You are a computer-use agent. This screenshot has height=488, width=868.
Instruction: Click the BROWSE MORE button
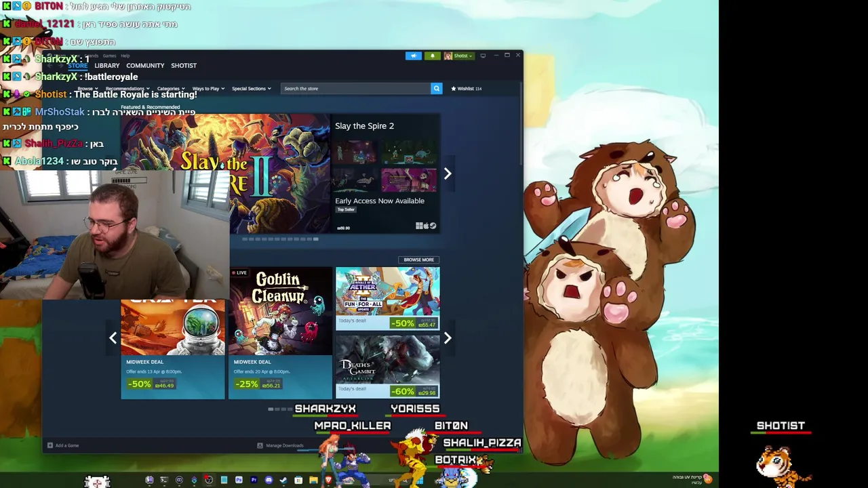(x=418, y=260)
